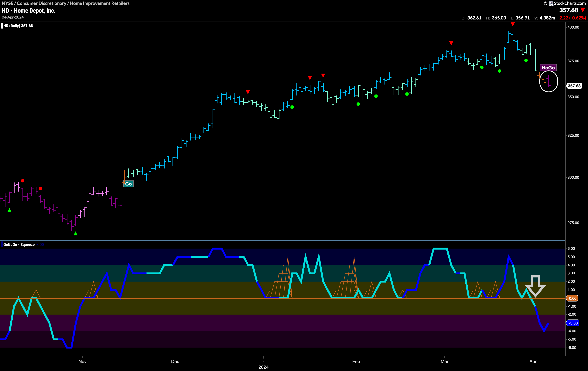
Task: Select the HD - Home Depot, Inc. title
Action: (x=29, y=11)
